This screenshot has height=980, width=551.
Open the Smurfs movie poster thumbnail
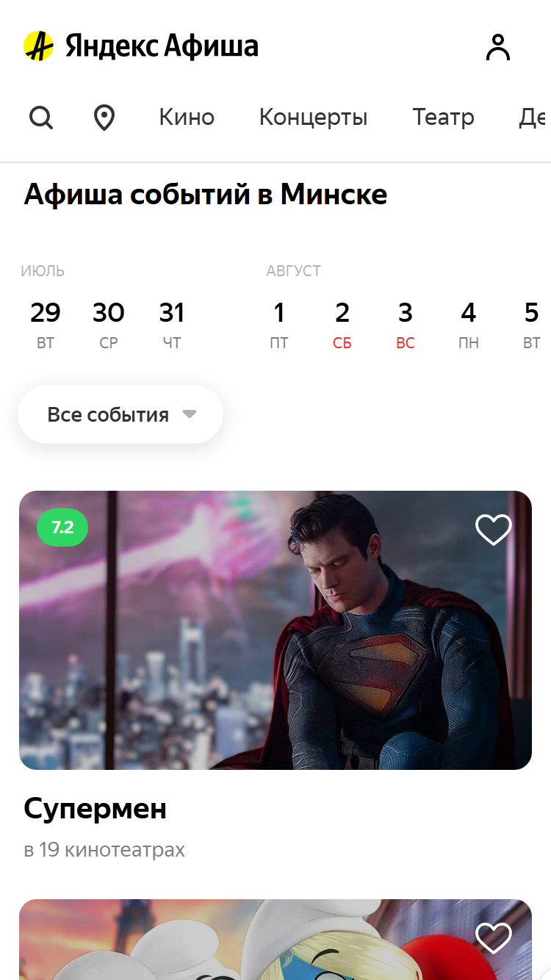tap(275, 940)
